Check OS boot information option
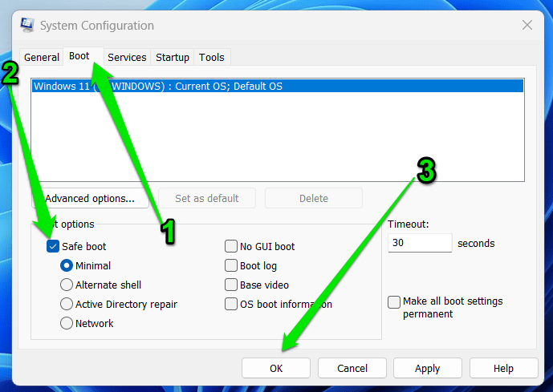 point(231,304)
